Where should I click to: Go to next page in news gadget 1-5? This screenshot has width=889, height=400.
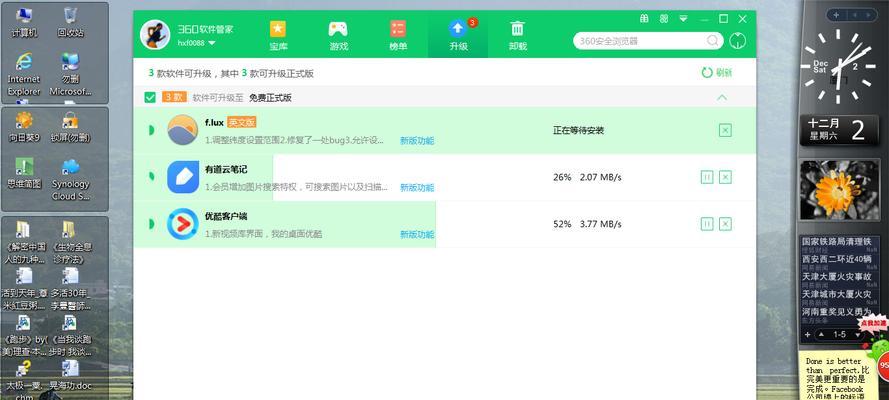click(857, 335)
